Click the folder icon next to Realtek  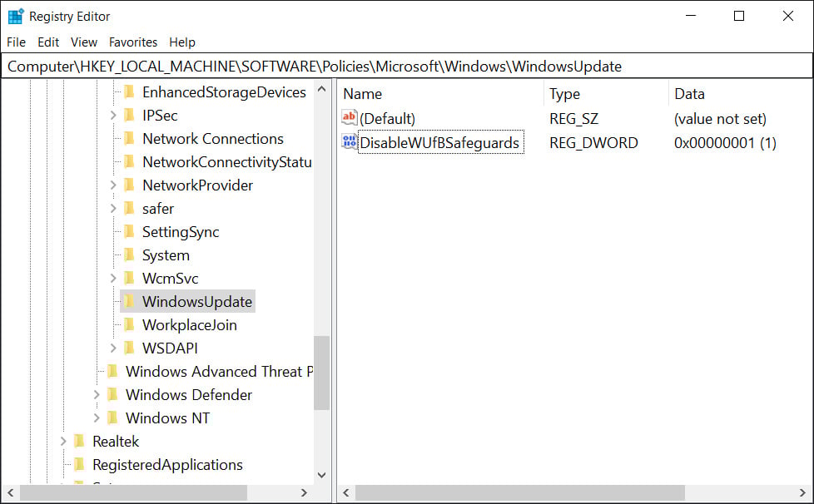point(79,442)
